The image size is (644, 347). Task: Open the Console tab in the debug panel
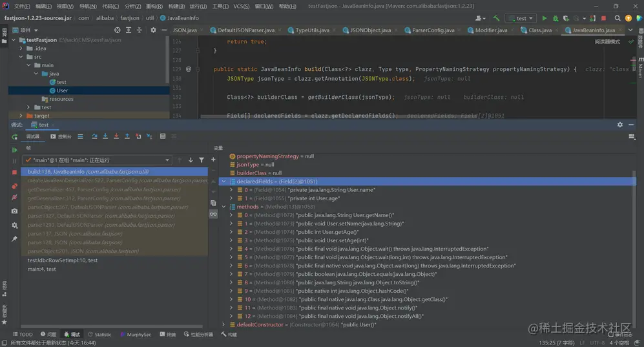[61, 136]
